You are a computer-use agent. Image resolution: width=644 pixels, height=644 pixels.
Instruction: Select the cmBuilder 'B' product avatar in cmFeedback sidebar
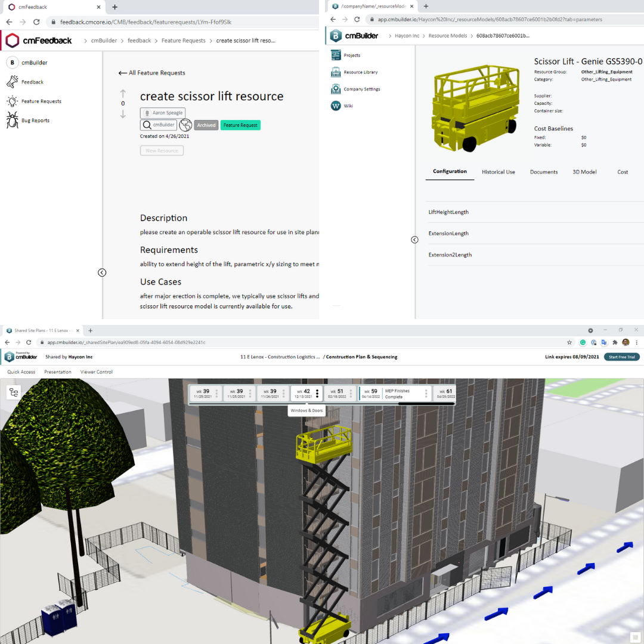tap(13, 63)
